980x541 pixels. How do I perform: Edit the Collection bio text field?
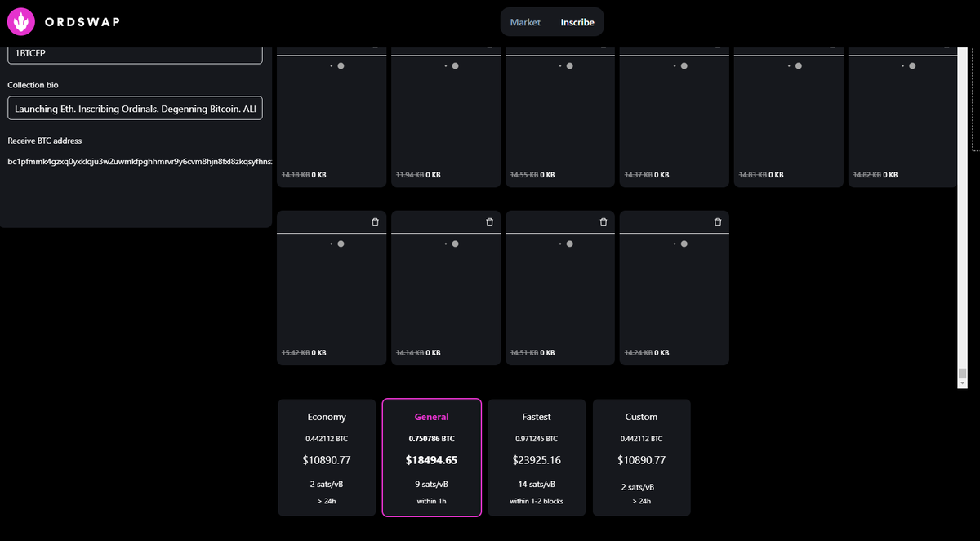pos(135,108)
